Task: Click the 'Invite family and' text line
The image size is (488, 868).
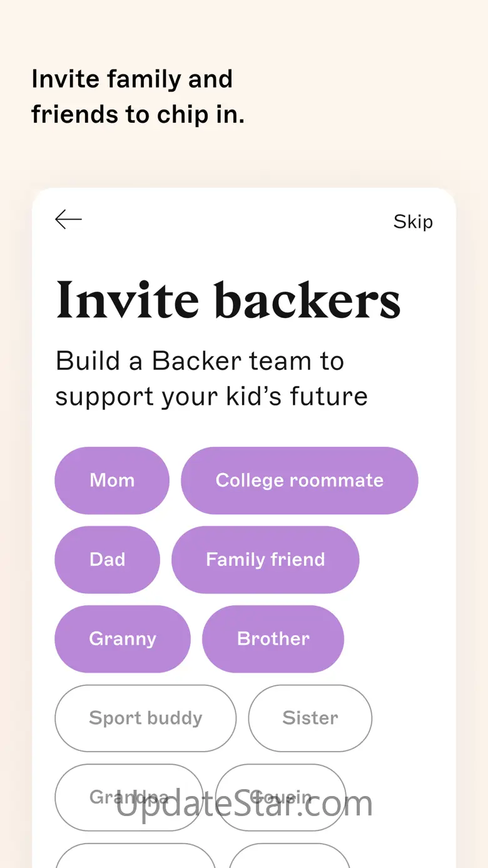Action: (x=132, y=79)
